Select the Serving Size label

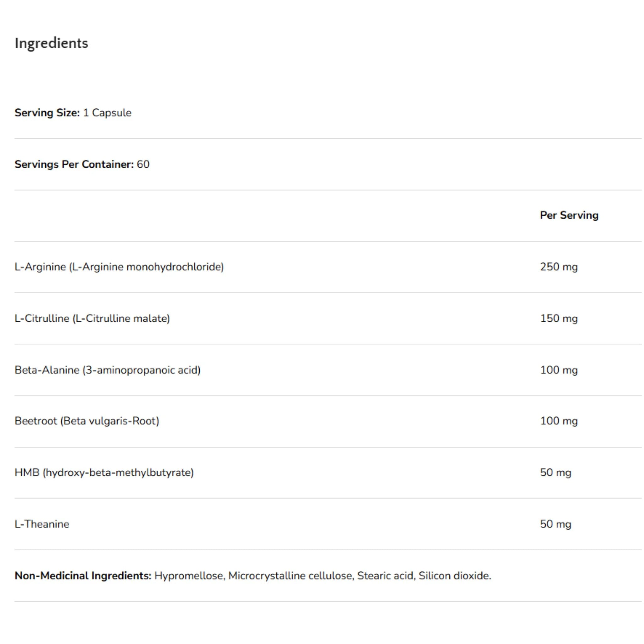(x=47, y=113)
